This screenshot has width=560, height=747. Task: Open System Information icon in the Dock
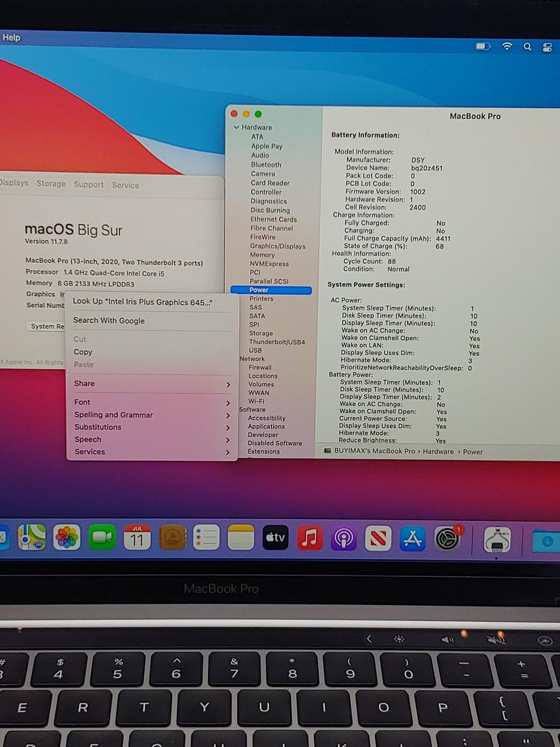pos(497,540)
